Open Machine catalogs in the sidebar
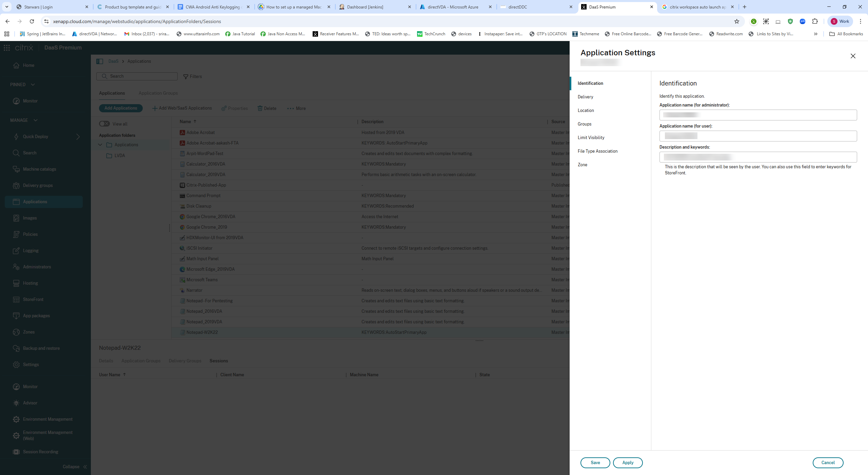This screenshot has width=868, height=475. pos(39,169)
